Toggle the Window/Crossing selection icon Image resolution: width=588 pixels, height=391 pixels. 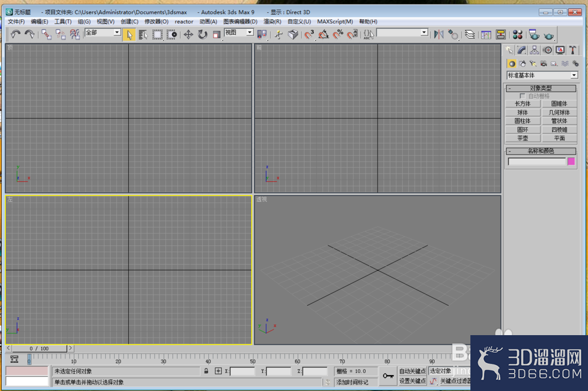click(172, 35)
